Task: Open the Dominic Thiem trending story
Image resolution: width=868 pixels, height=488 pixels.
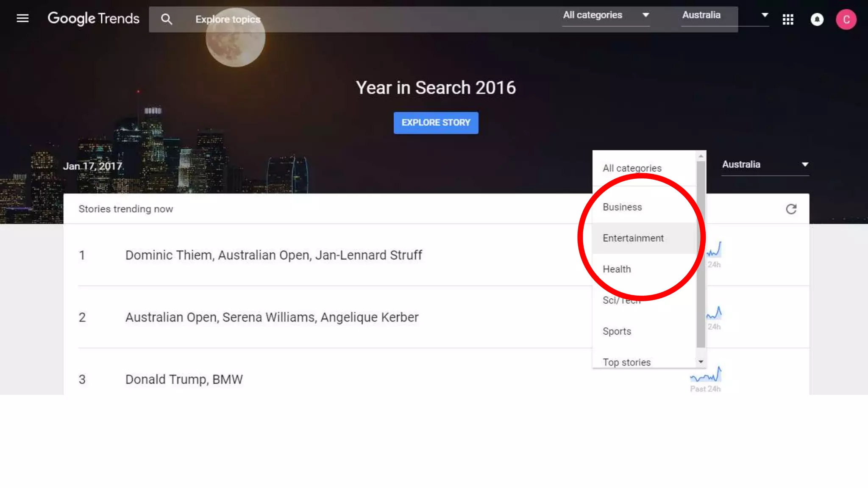Action: click(273, 255)
